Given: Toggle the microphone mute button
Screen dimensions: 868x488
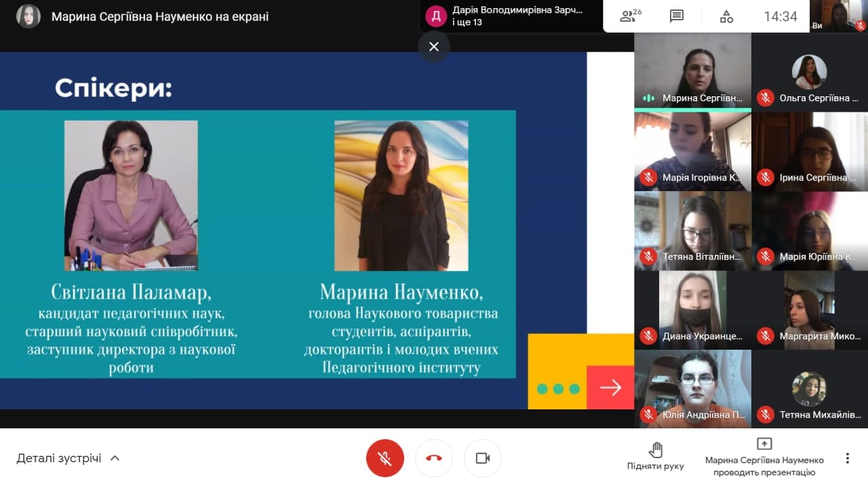Looking at the screenshot, I should pyautogui.click(x=385, y=458).
